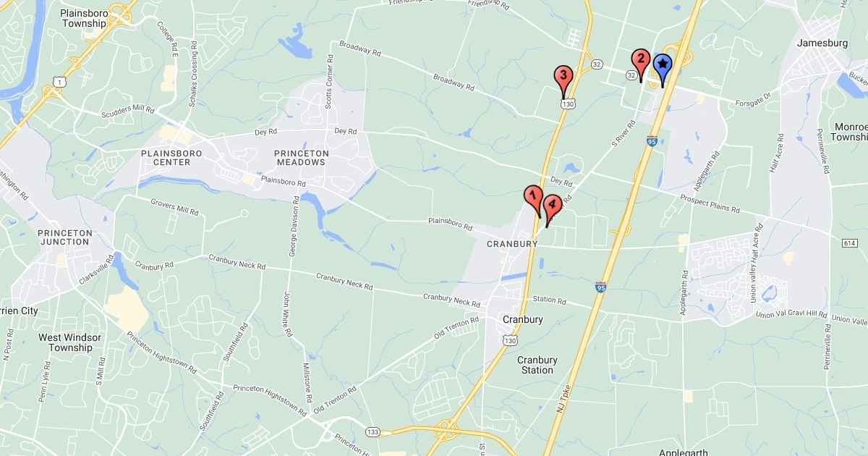Click the Route 32 shield near pin 2

[632, 75]
